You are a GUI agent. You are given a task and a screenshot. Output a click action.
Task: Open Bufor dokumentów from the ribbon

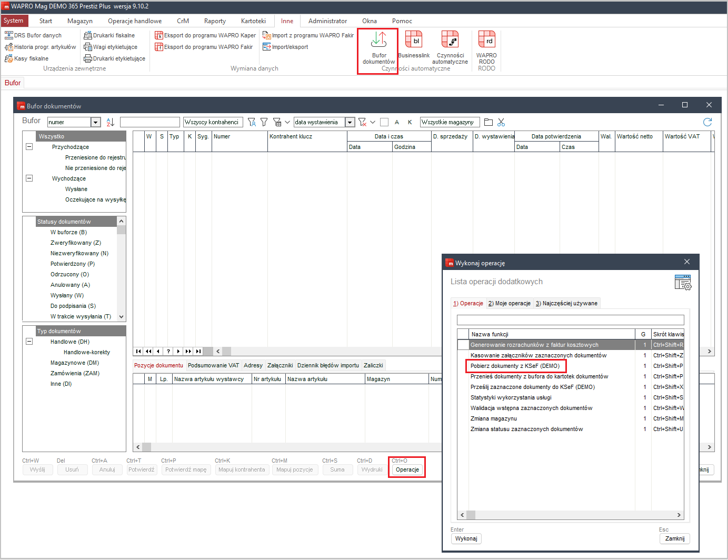click(378, 46)
